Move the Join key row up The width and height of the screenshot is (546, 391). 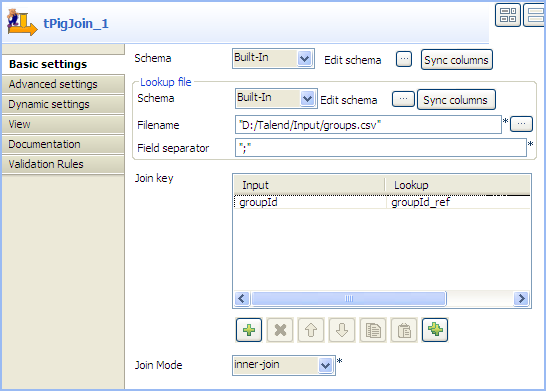(311, 330)
